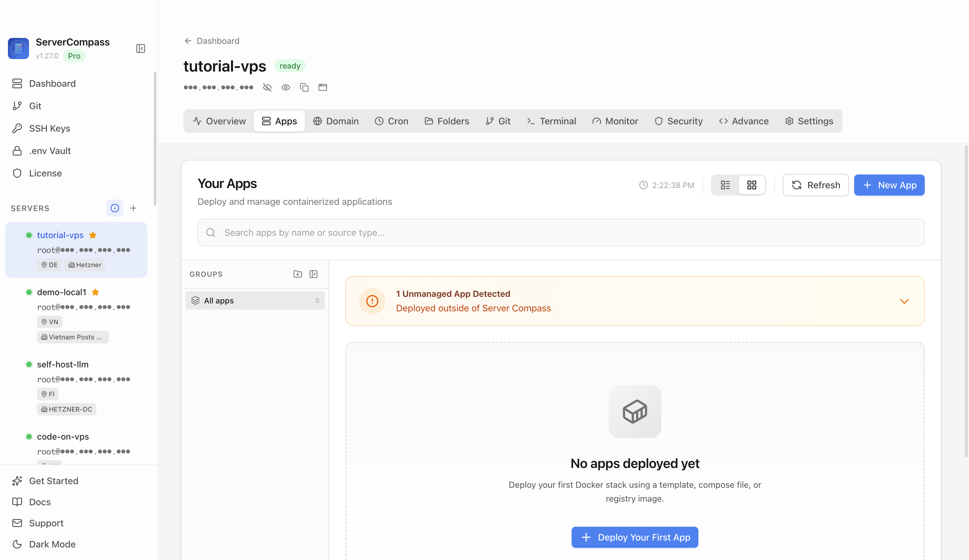Switch to the server Git tab

tap(498, 121)
